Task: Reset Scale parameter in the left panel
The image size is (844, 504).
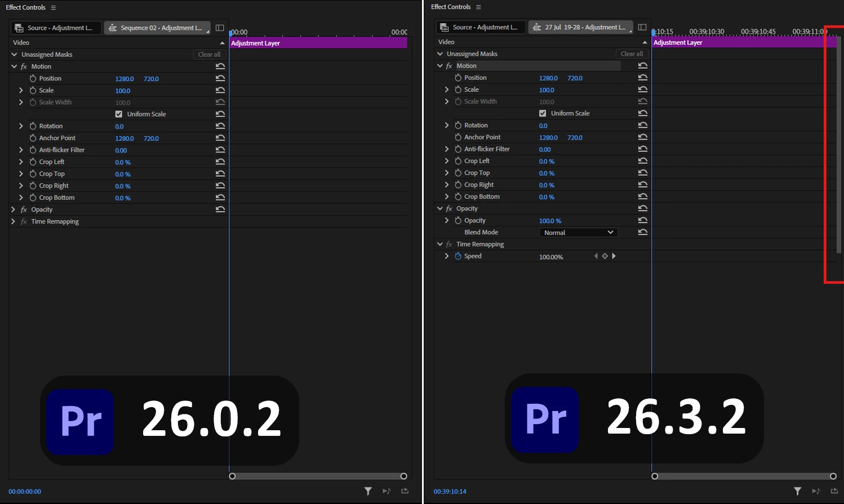Action: click(x=220, y=90)
